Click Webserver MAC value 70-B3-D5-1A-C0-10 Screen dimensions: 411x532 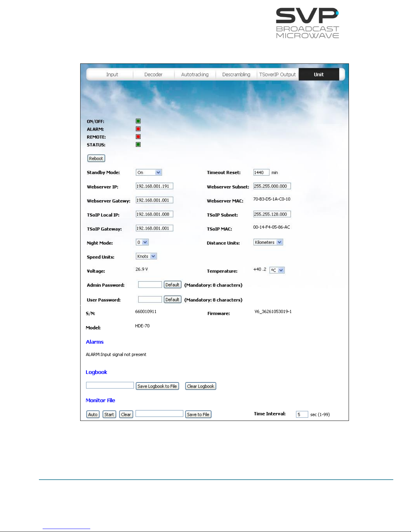(x=272, y=199)
